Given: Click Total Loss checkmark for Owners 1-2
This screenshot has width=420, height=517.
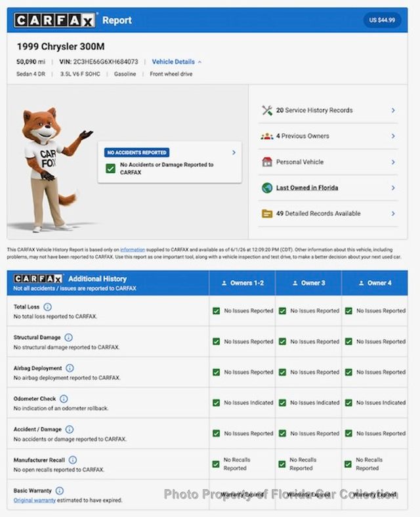Looking at the screenshot, I should click(x=217, y=311).
